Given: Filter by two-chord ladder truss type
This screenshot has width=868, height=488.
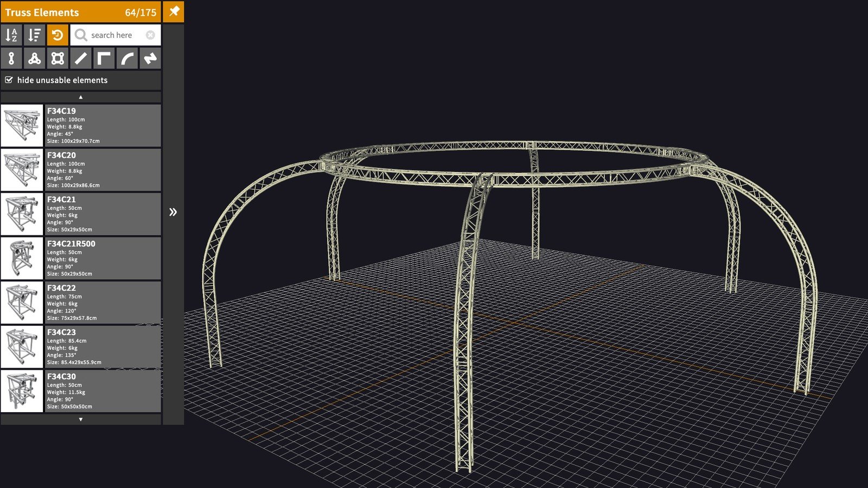Looking at the screenshot, I should pyautogui.click(x=11, y=59).
